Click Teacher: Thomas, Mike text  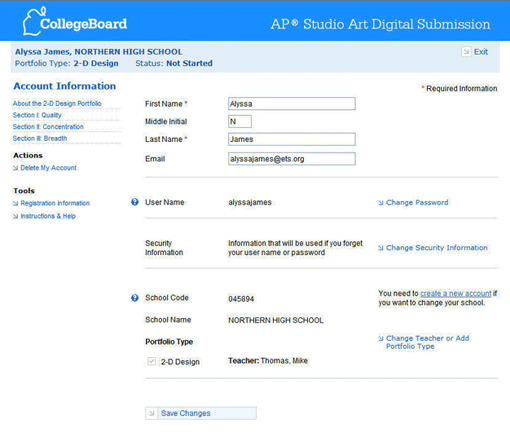[x=268, y=361]
